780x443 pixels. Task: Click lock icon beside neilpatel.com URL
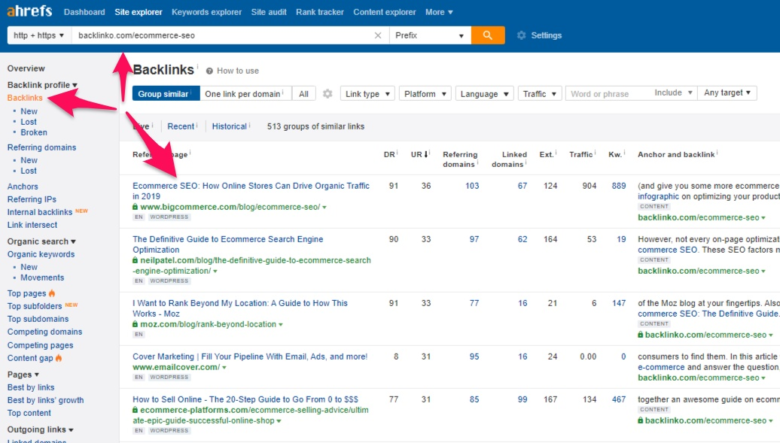coord(135,260)
